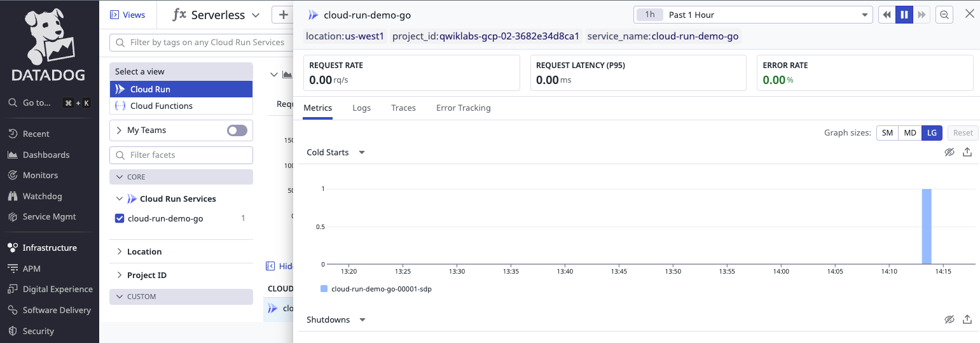Set graph size to MD

[910, 132]
